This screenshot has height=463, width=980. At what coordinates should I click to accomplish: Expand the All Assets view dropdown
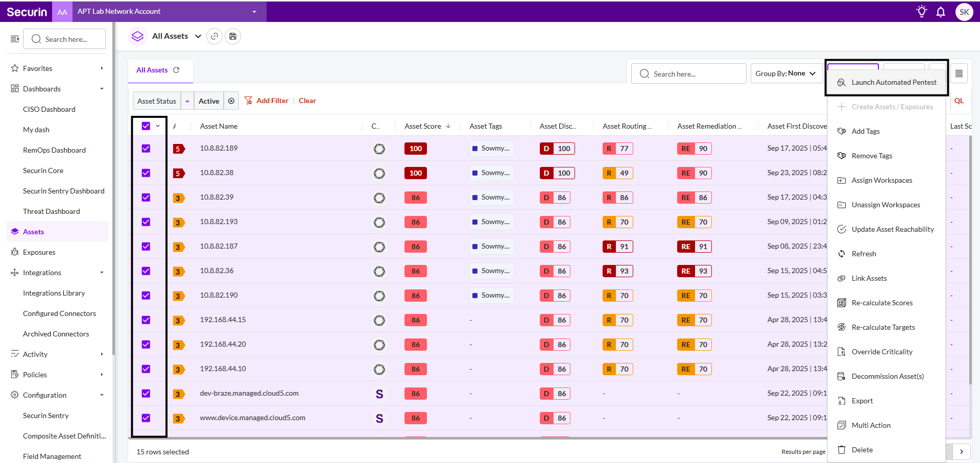pyautogui.click(x=198, y=36)
